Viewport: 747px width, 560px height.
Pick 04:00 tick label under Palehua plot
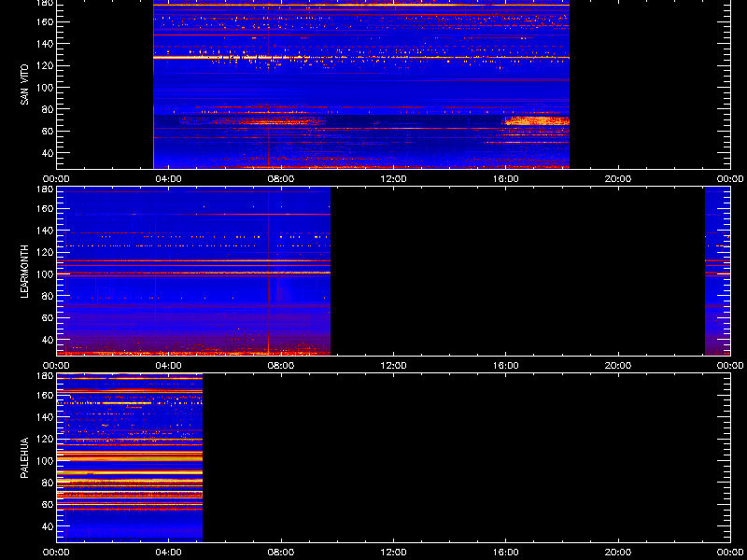169,553
